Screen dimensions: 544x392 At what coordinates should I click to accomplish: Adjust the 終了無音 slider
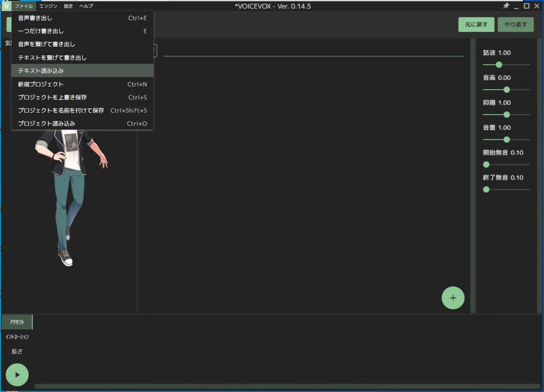click(506, 190)
